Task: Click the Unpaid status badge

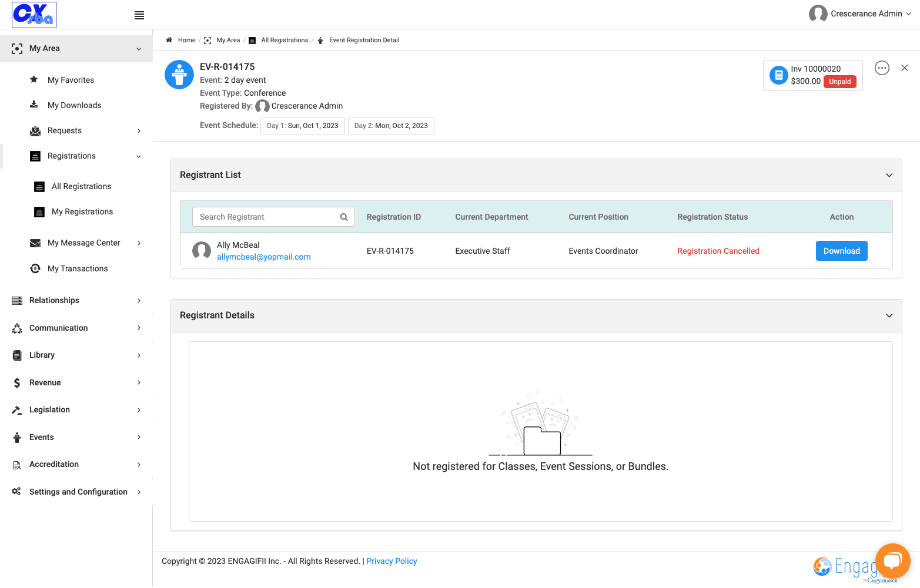Action: [839, 82]
